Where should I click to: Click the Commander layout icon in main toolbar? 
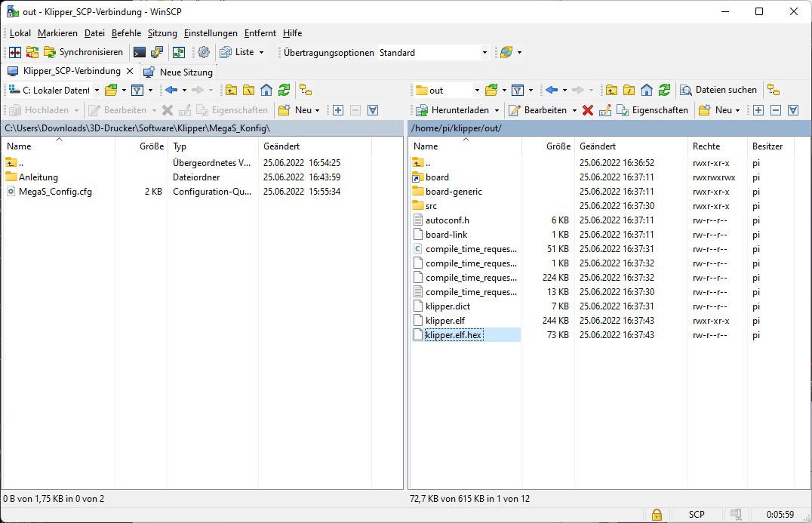[x=15, y=52]
